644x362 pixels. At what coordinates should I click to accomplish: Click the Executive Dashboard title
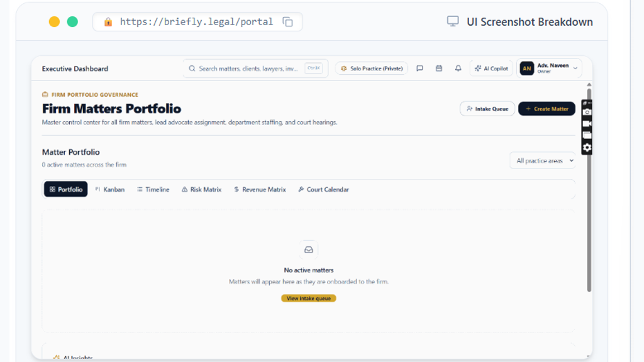(x=75, y=69)
